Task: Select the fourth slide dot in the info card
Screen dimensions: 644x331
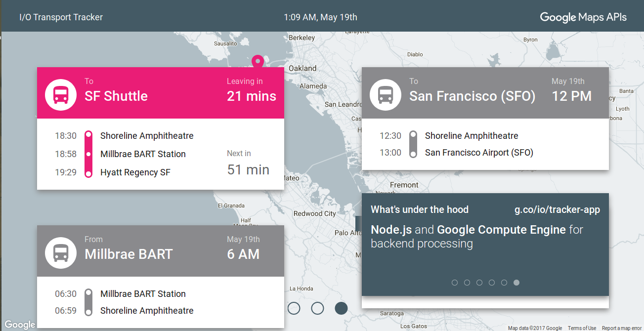Action: pyautogui.click(x=492, y=283)
